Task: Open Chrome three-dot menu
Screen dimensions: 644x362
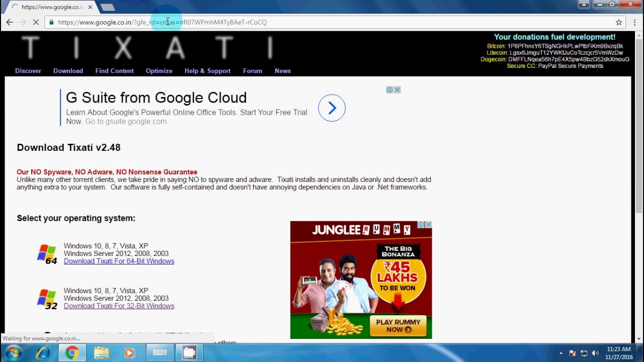Action: pyautogui.click(x=634, y=22)
